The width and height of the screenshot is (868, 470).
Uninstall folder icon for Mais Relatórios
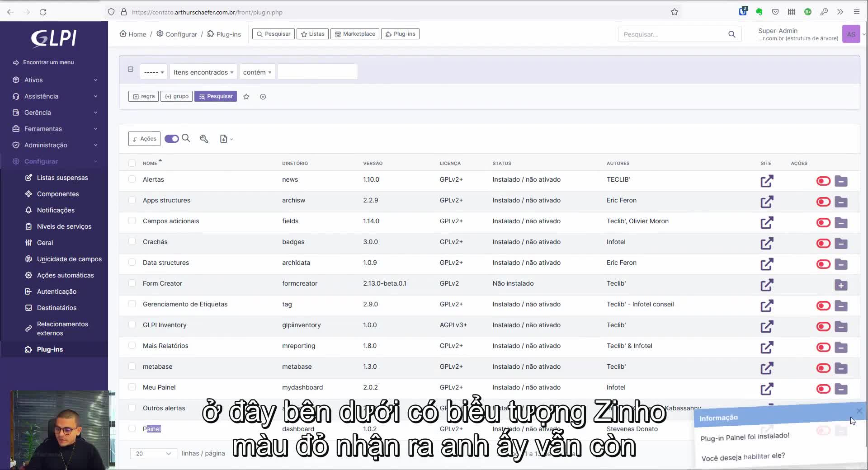[841, 347]
